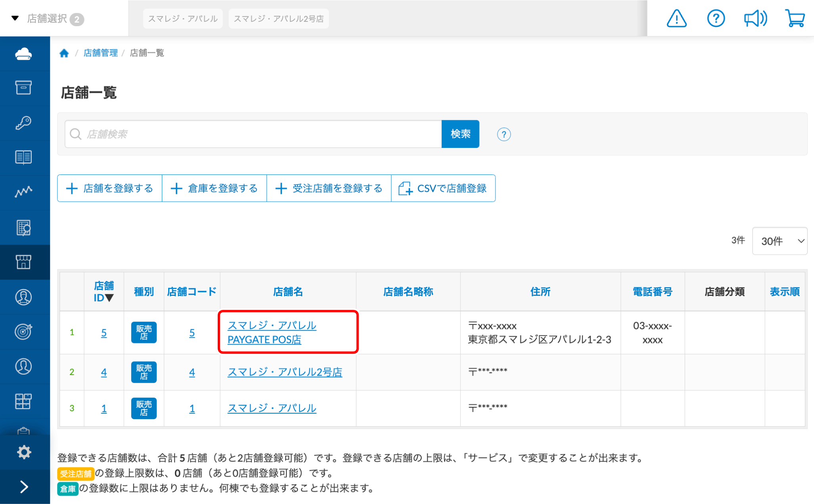Viewport: 814px width, 504px height.
Task: Open store ID 4 link
Action: [104, 372]
